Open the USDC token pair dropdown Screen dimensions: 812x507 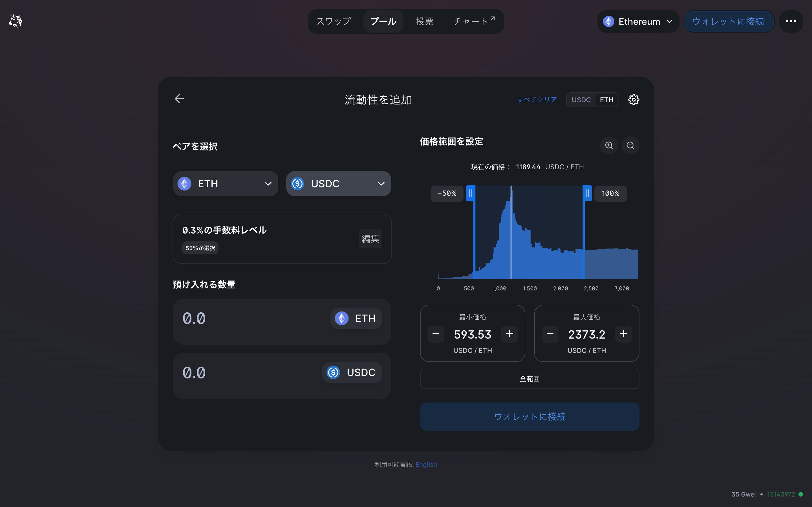point(338,184)
